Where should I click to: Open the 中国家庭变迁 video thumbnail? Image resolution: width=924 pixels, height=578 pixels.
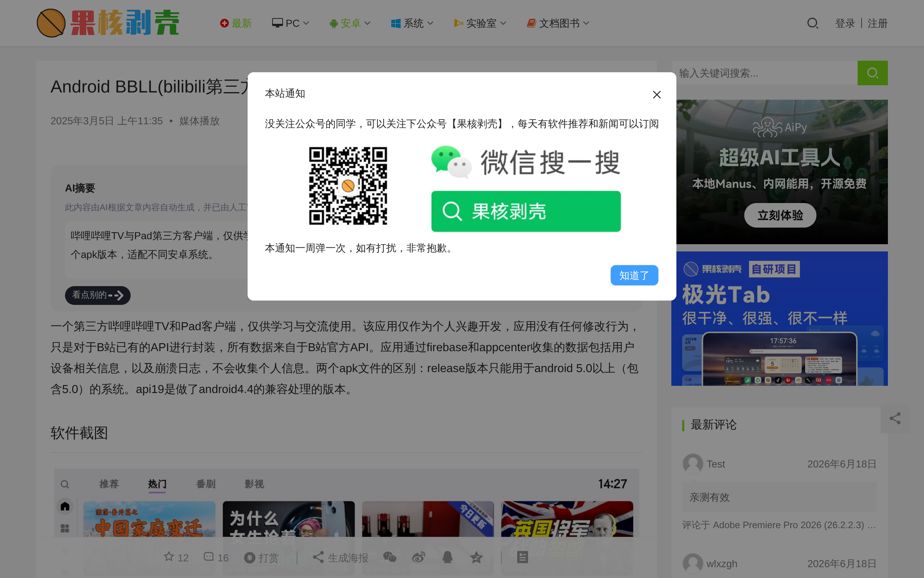(149, 519)
